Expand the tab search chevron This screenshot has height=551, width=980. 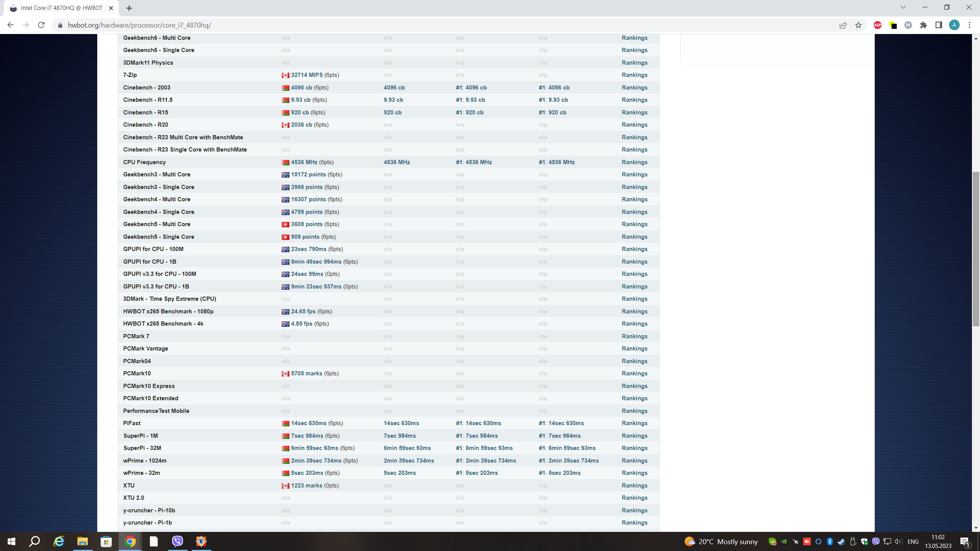click(903, 7)
